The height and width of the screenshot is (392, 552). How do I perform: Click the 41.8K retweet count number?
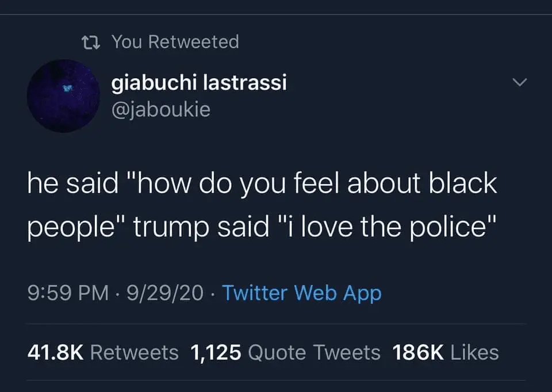coord(55,352)
